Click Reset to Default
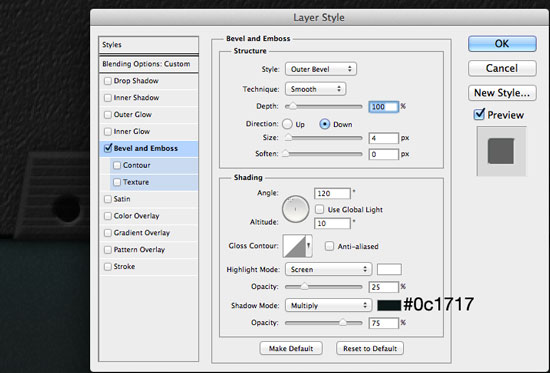Image resolution: width=550 pixels, height=373 pixels. 370,348
